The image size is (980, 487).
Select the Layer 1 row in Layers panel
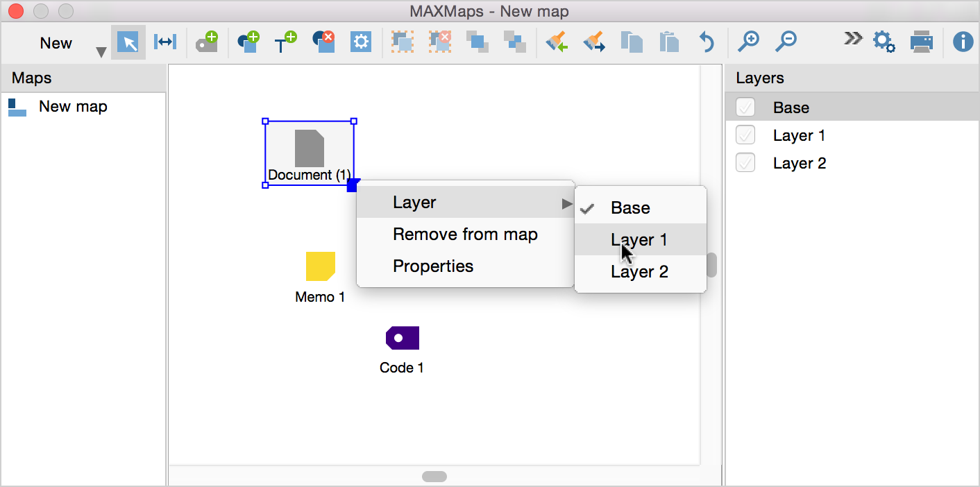pos(852,135)
